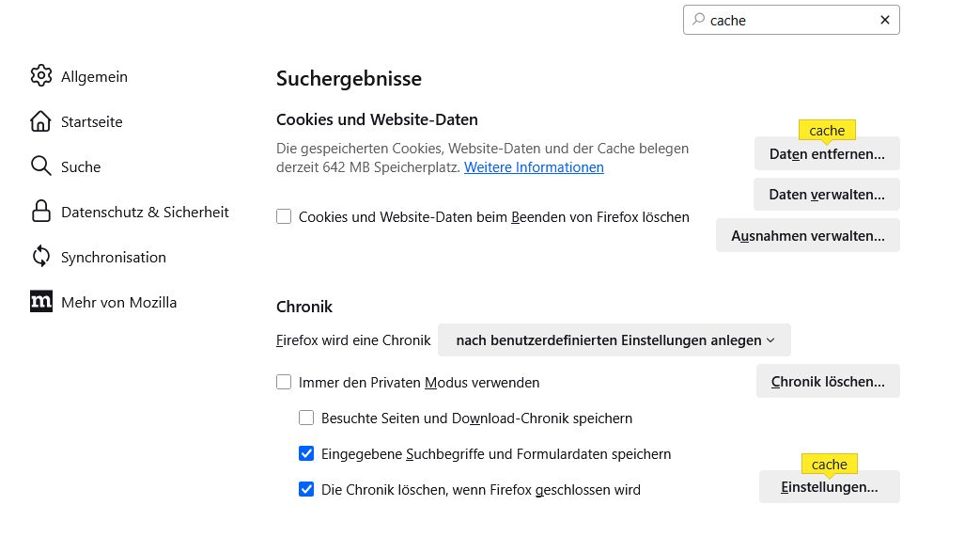This screenshot has height=537, width=980.
Task: Enable always using private mode
Action: pyautogui.click(x=284, y=383)
